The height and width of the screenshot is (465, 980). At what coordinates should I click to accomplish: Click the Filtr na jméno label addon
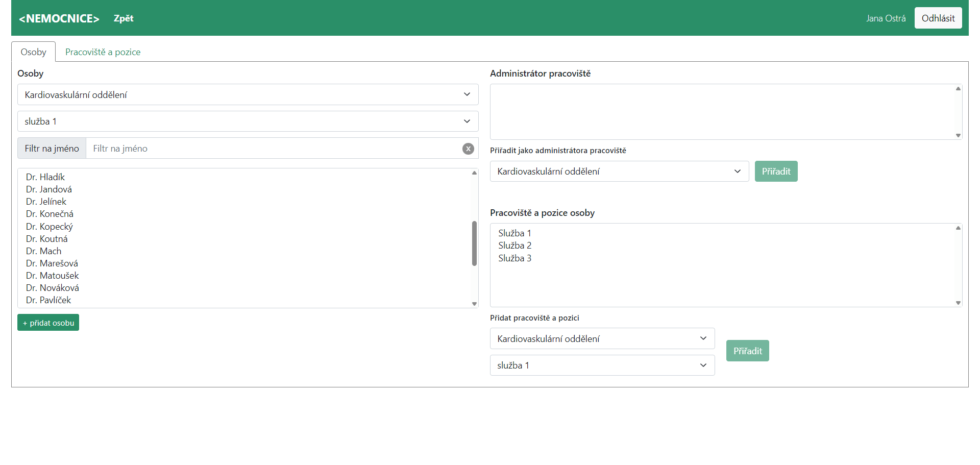pyautogui.click(x=52, y=148)
